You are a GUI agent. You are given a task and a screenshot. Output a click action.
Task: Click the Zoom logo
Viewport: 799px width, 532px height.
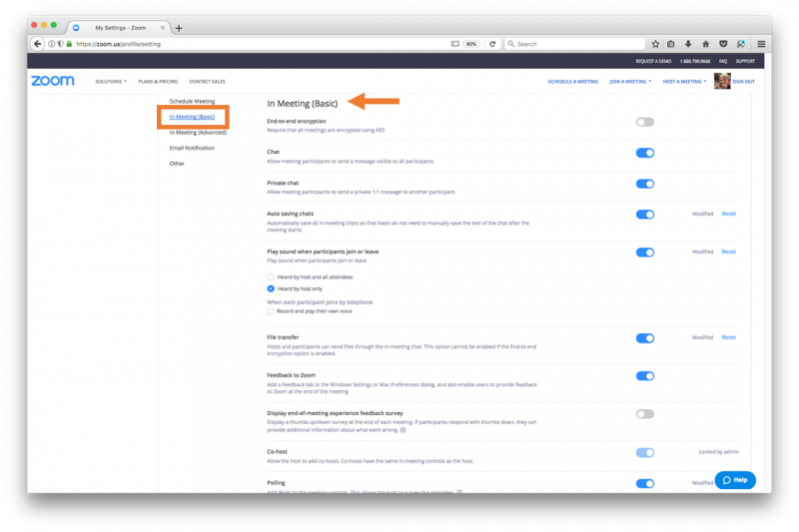pyautogui.click(x=53, y=81)
